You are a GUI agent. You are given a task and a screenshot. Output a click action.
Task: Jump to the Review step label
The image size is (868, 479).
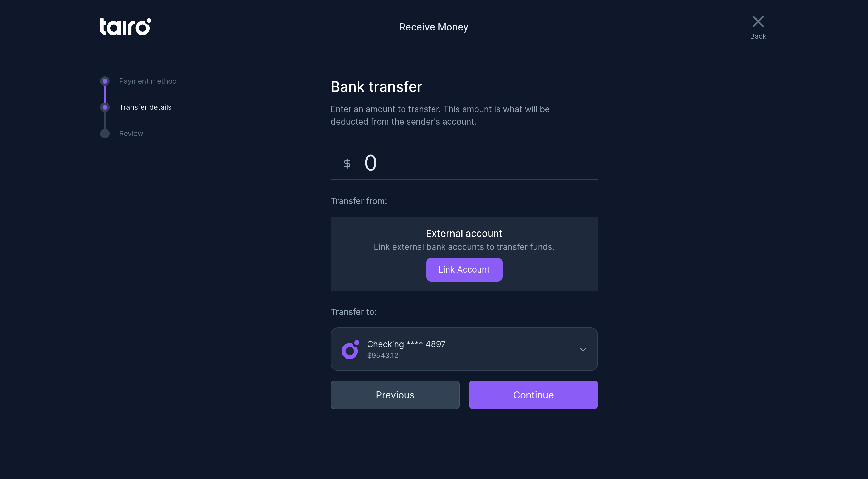tap(131, 134)
